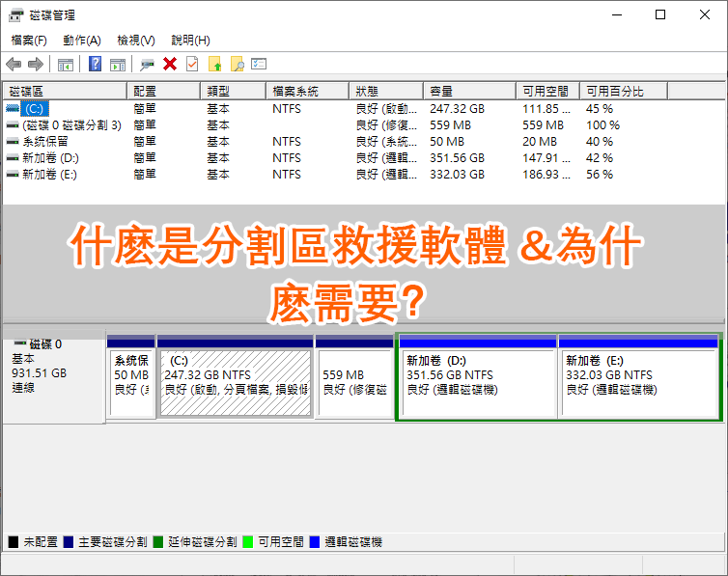Sort by the 類型 column header

(x=233, y=91)
